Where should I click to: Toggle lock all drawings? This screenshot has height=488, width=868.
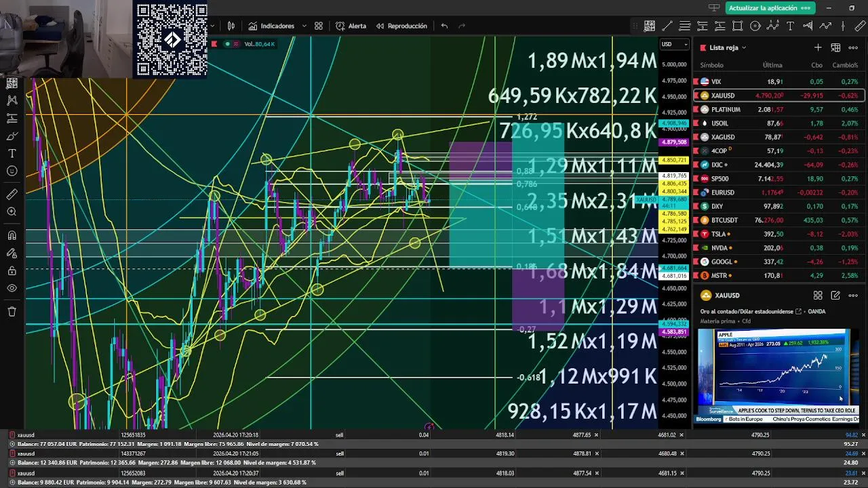[x=12, y=271]
